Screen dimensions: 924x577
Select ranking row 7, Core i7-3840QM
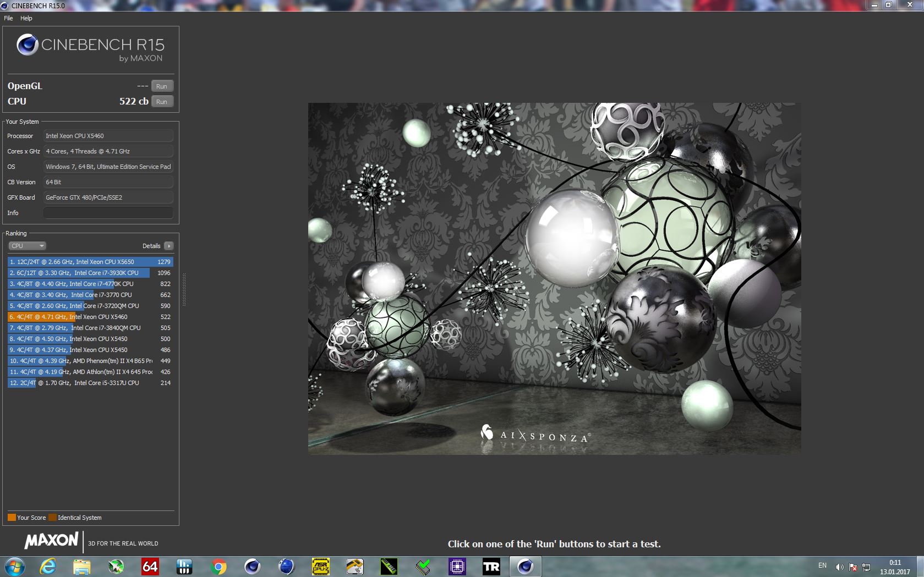tap(90, 328)
